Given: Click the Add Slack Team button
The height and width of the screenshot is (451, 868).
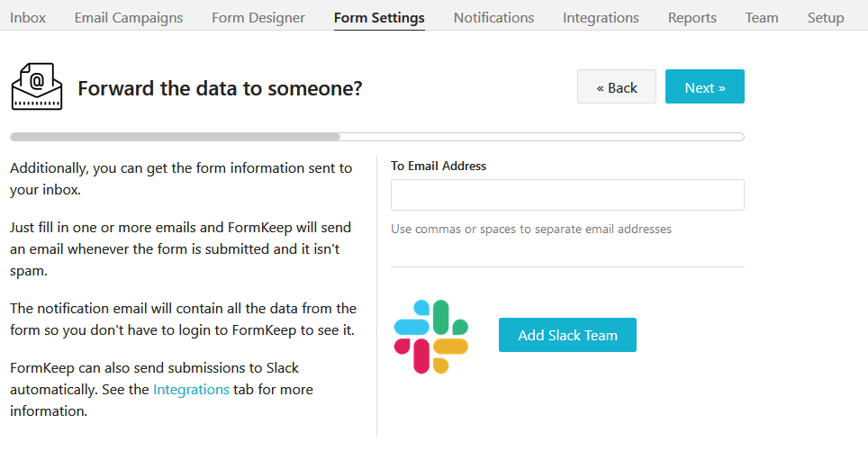Looking at the screenshot, I should tap(567, 335).
